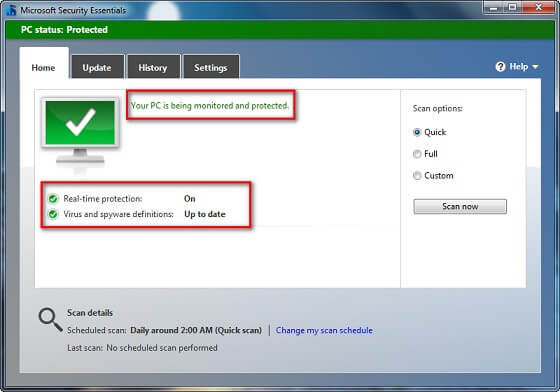Click the 'Last scan:' label

click(85, 348)
